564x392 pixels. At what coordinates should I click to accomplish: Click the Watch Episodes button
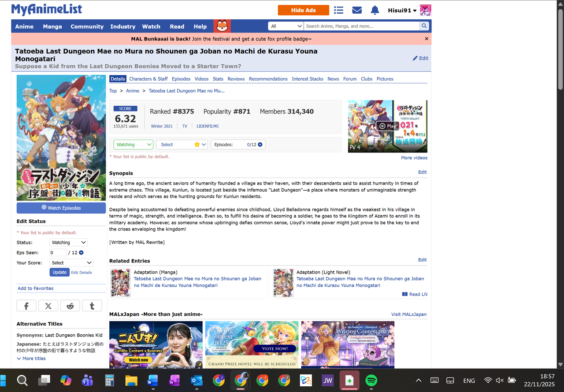click(61, 208)
